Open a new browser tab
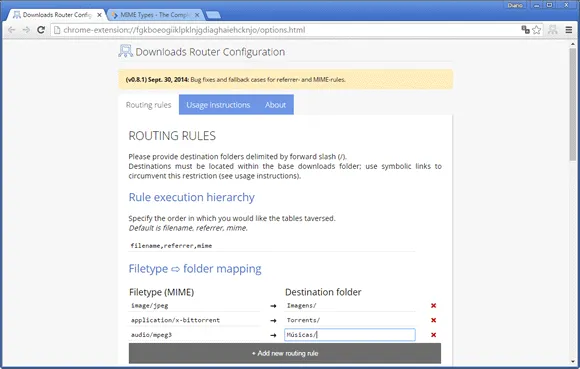 click(x=213, y=15)
